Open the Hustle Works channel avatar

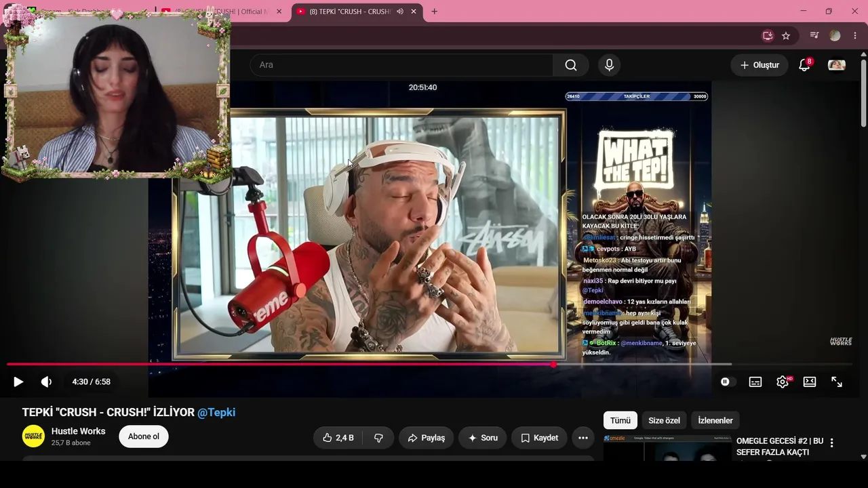[33, 436]
